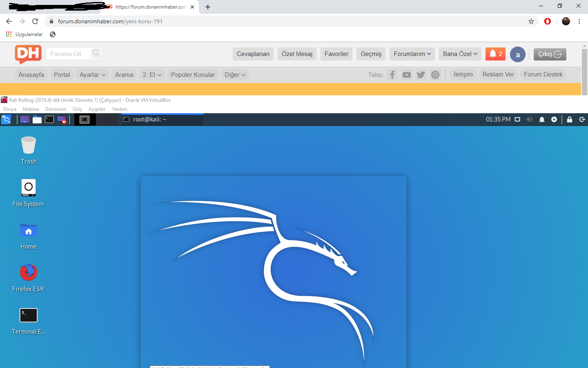Image resolution: width=588 pixels, height=368 pixels.
Task: View the Geçmiş history page
Action: pyautogui.click(x=371, y=54)
